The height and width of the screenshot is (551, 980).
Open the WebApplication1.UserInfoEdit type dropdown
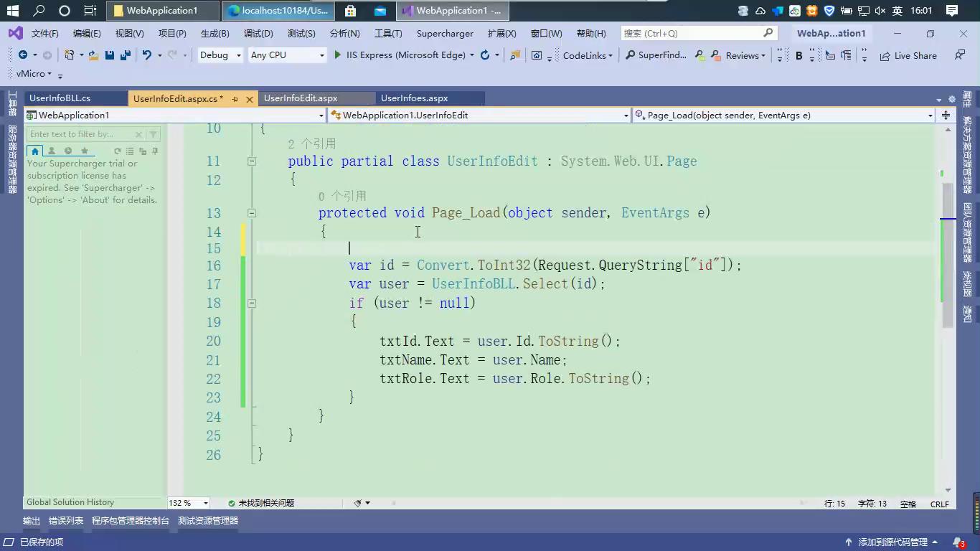coord(479,115)
